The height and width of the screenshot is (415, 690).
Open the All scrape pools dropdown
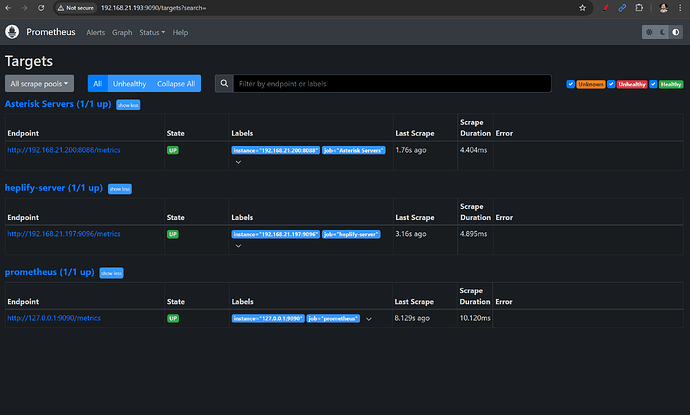(40, 84)
